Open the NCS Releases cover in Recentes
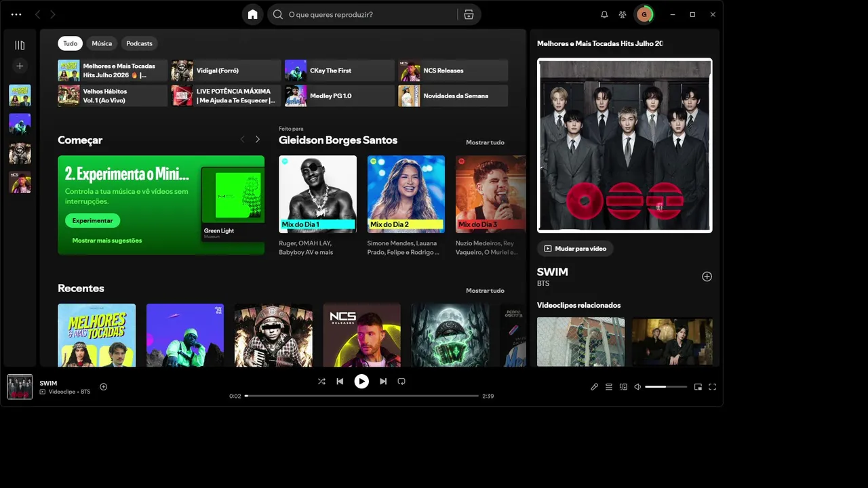 click(x=362, y=335)
